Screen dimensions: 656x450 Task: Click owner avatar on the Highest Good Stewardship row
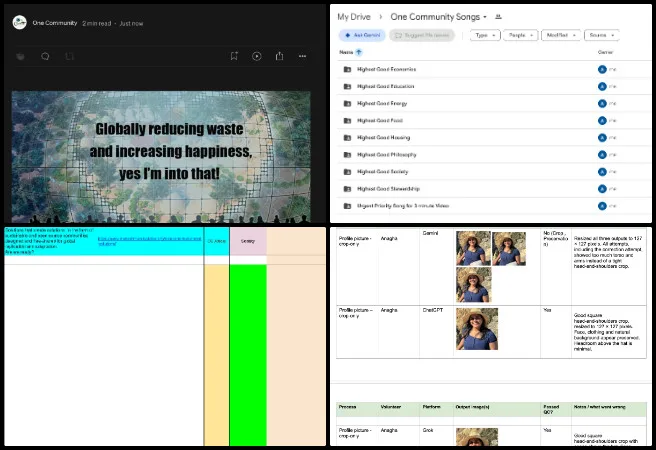click(602, 189)
